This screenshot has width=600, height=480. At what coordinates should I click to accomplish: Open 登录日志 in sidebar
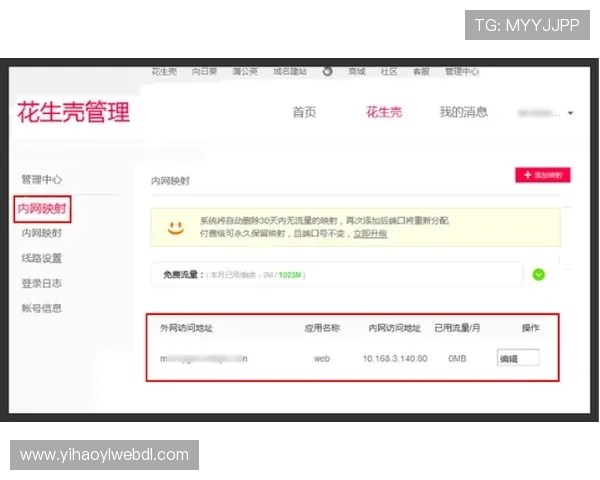click(41, 283)
